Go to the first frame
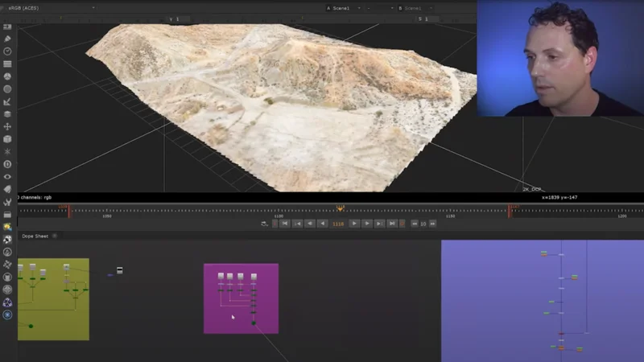The height and width of the screenshot is (362, 644). point(285,224)
